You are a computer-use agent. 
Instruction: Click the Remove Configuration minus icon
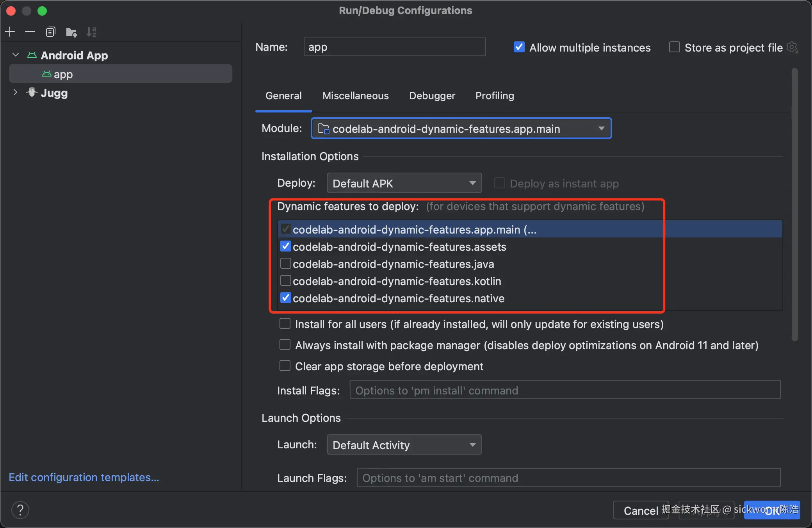(30, 32)
